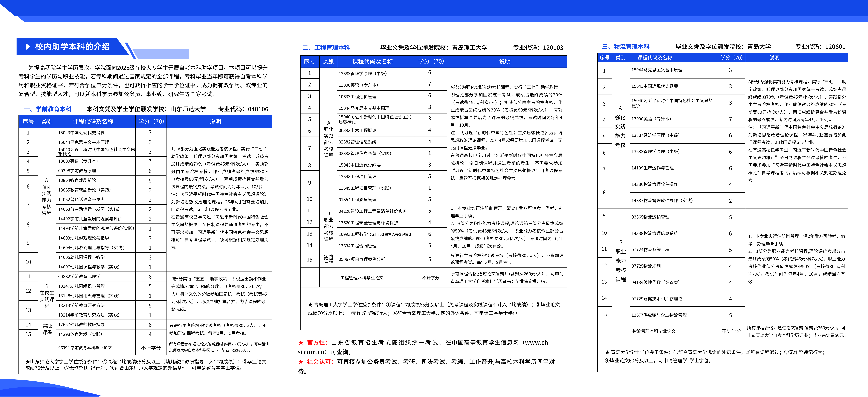The height and width of the screenshot is (397, 868).
Task: Click 本科文凭及学士学位颁发学校：山东师范大学
Action: [x=146, y=109]
